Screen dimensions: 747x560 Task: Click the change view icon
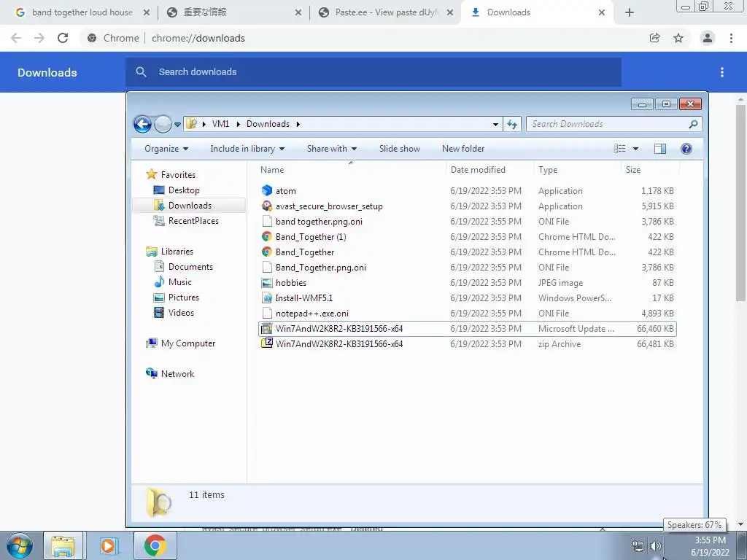tap(620, 149)
